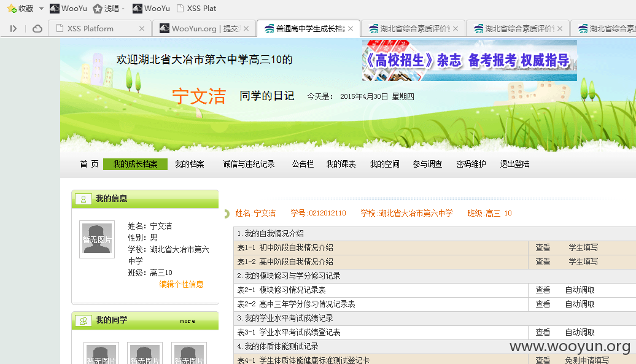This screenshot has width=636, height=364.
Task: Open 参与调查 navigation item
Action: coord(427,164)
